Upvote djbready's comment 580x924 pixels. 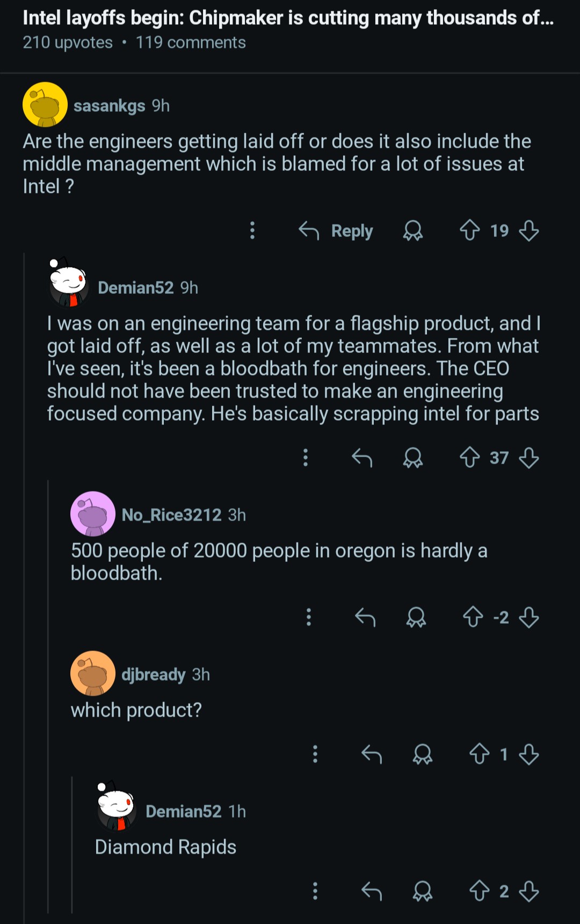pyautogui.click(x=480, y=754)
